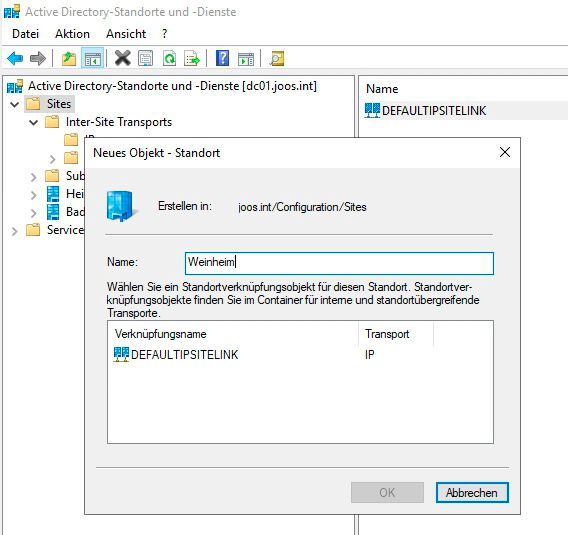
Task: Toggle the Show/Hide action pane icon
Action: [246, 59]
